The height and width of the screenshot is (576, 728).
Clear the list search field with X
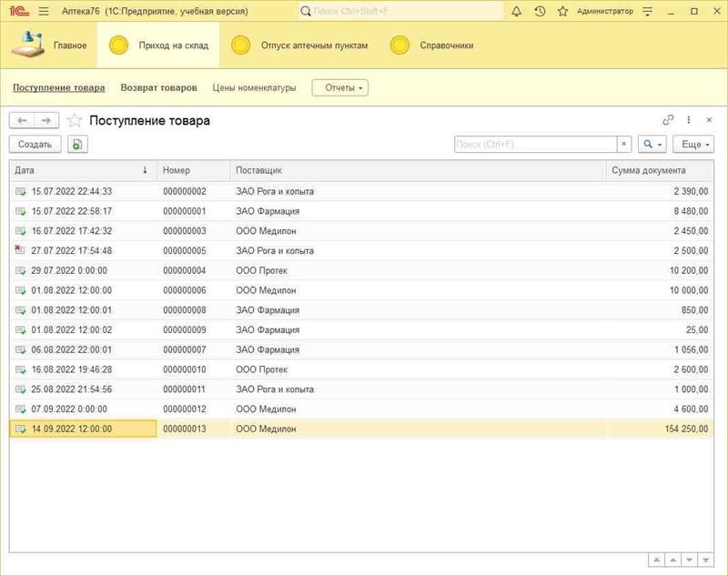coord(624,145)
